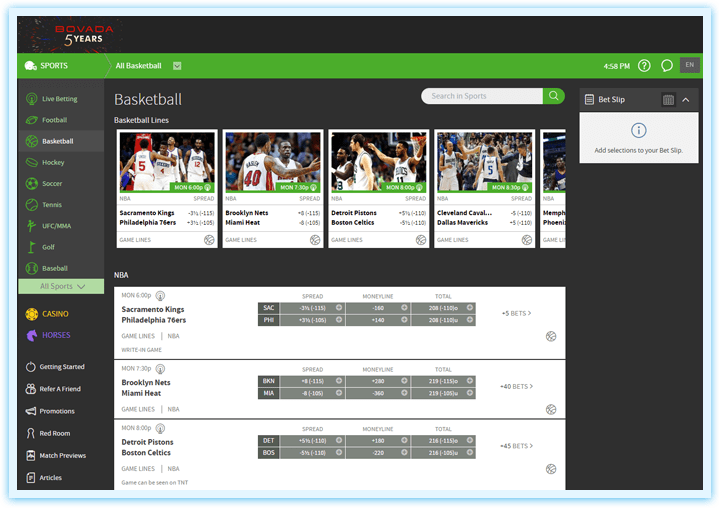This screenshot has width=719, height=509.
Task: Expand +45 BETS for Pistons game
Action: 516,446
